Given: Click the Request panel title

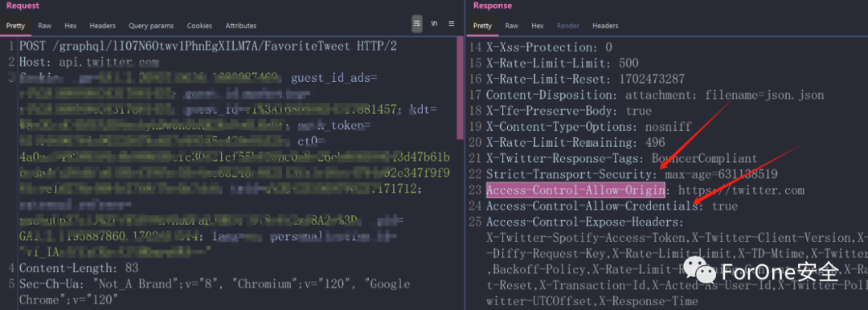Looking at the screenshot, I should pyautogui.click(x=23, y=6).
